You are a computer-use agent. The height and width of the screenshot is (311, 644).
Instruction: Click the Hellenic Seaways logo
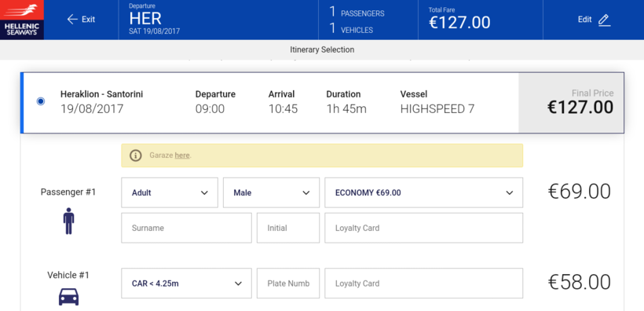pos(22,20)
